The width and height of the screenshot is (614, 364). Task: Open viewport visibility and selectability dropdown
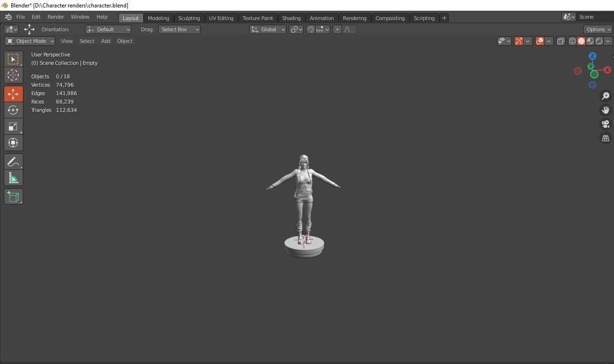point(504,41)
